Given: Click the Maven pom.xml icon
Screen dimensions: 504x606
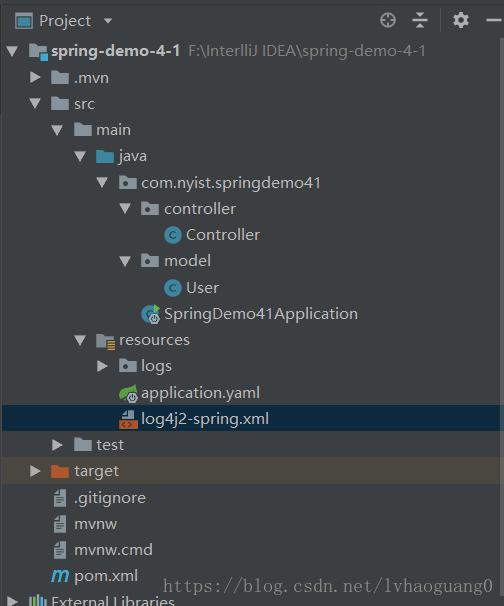Looking at the screenshot, I should click(x=60, y=576).
